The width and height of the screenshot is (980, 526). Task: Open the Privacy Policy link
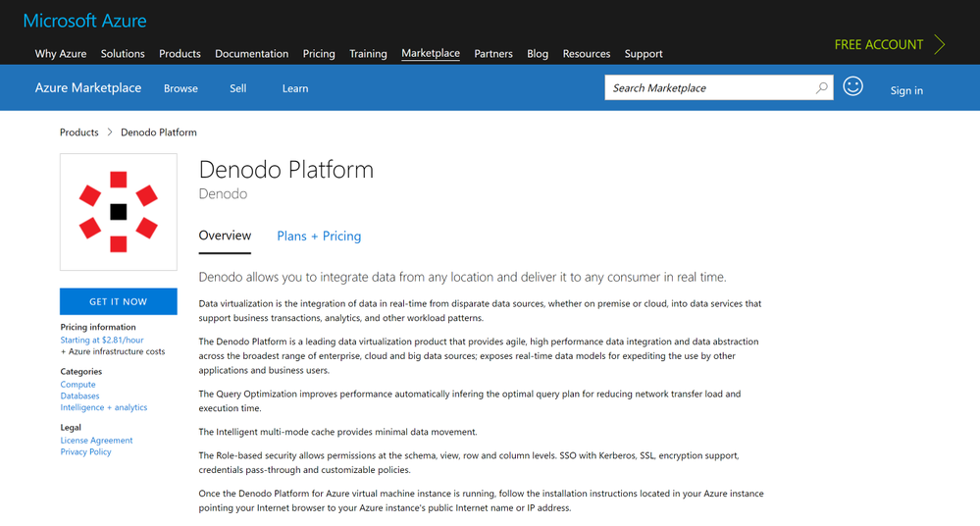[x=85, y=451]
